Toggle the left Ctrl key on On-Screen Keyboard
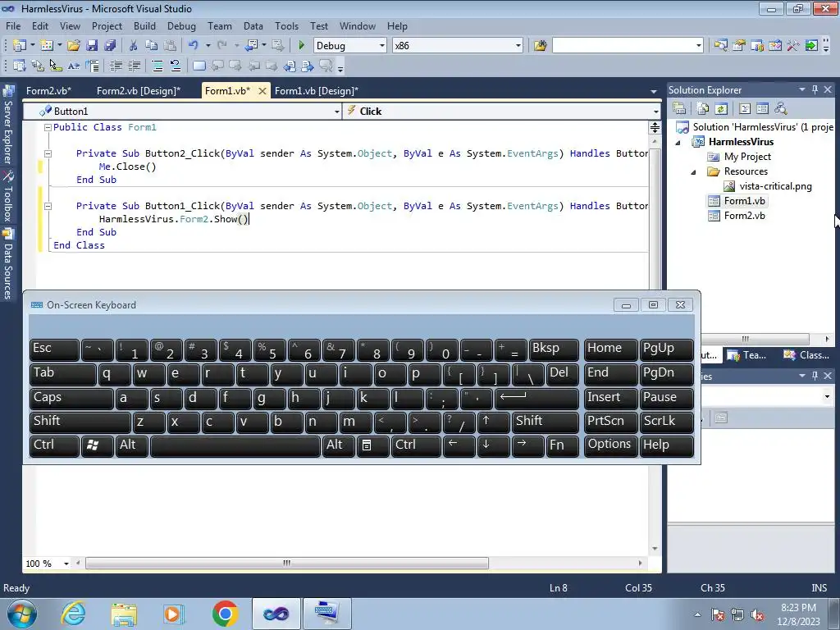Viewport: 840px width, 630px height. 55,445
